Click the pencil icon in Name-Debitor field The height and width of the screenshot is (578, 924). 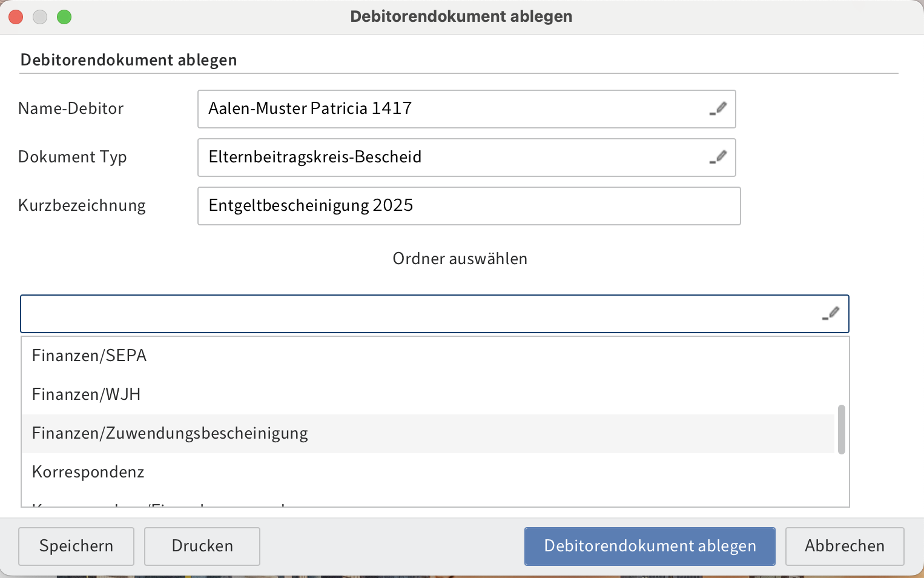(x=718, y=109)
